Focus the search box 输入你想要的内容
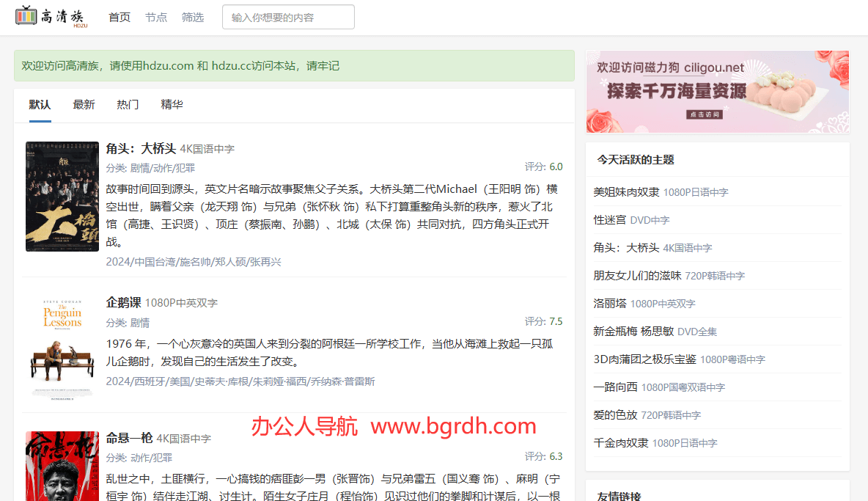Image resolution: width=868 pixels, height=501 pixels. click(288, 17)
